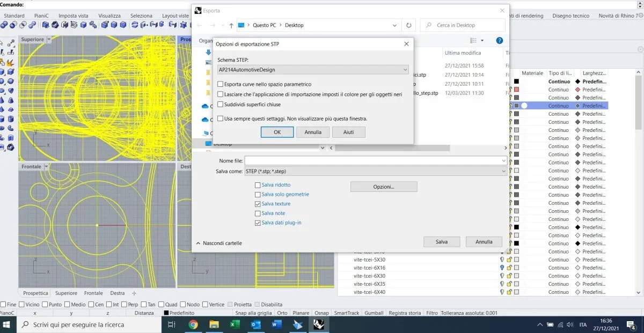
Task: Click the blue help icon in Esporta dialog
Action: (x=499, y=40)
